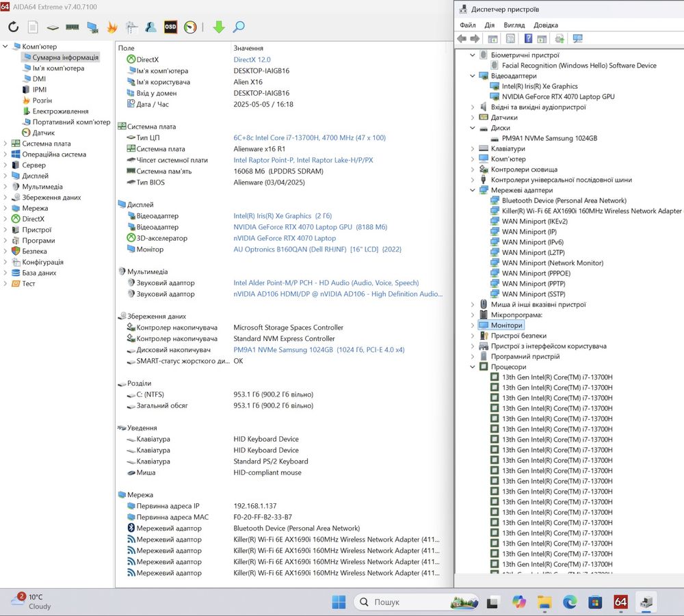Open the memory benchmark RAM icon
Viewport: 684px width, 616px height.
click(73, 27)
